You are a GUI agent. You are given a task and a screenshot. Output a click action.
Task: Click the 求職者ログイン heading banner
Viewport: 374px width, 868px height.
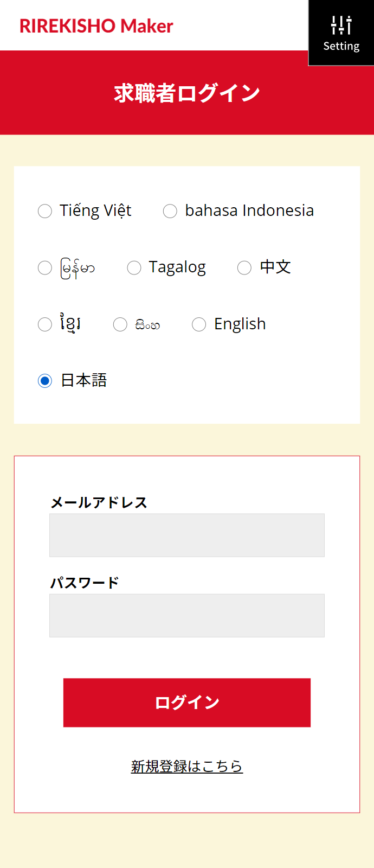187,93
